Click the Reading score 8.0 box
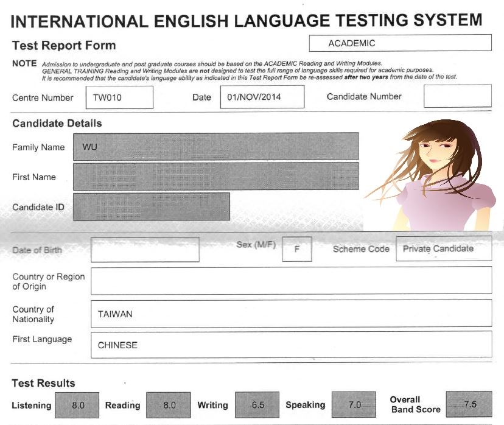The image size is (504, 425). 169,405
